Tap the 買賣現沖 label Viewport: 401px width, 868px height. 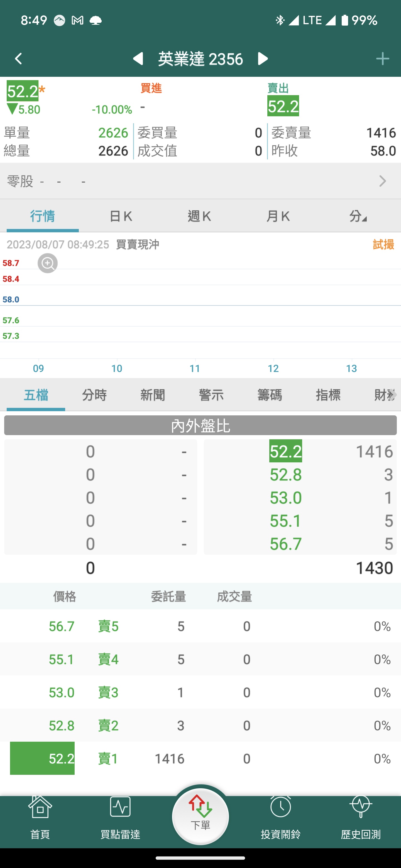pos(138,244)
